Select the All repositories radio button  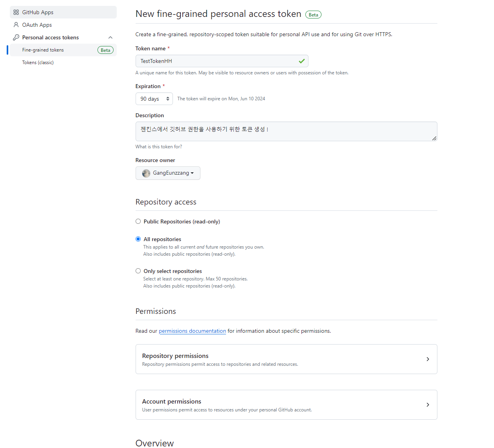click(x=138, y=239)
